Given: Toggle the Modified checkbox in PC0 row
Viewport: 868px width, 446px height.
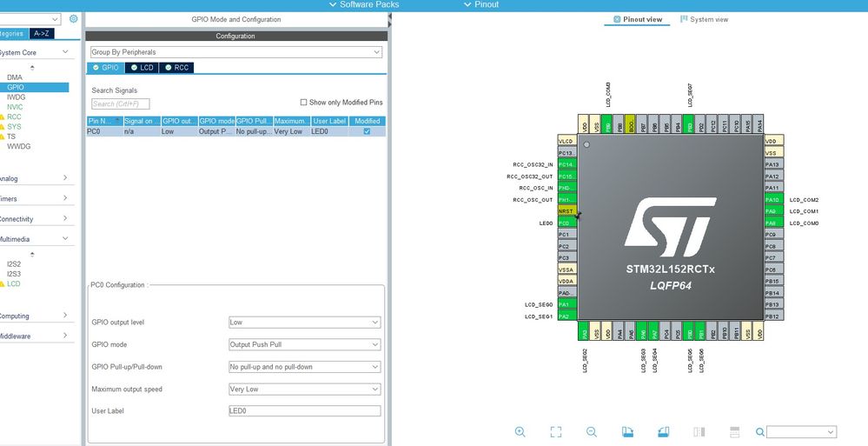Looking at the screenshot, I should coord(367,131).
